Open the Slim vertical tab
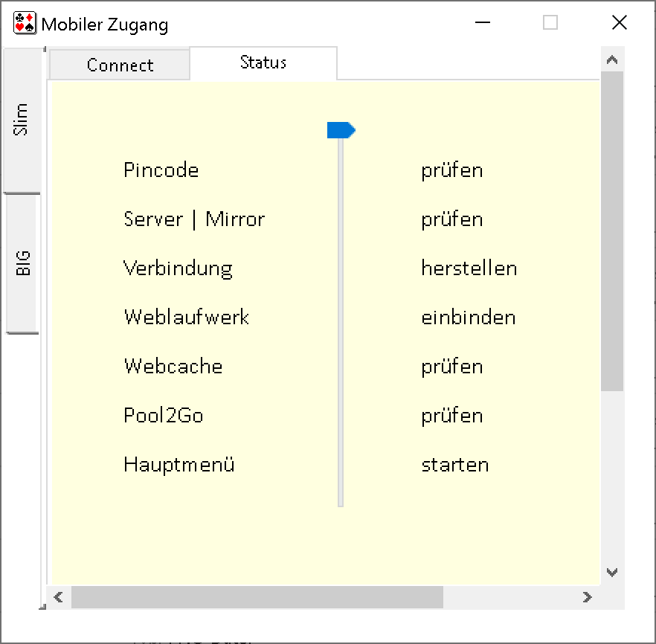Screen dimensions: 656x644 [22, 120]
